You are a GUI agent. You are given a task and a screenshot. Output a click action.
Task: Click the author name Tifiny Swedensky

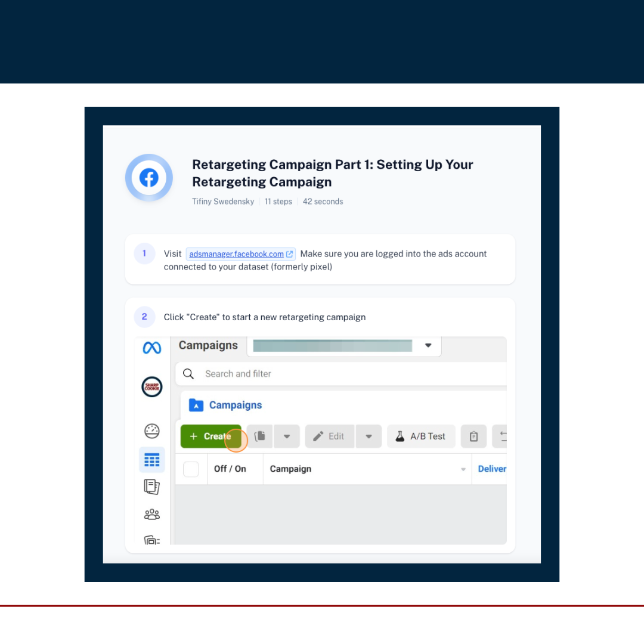pyautogui.click(x=223, y=202)
